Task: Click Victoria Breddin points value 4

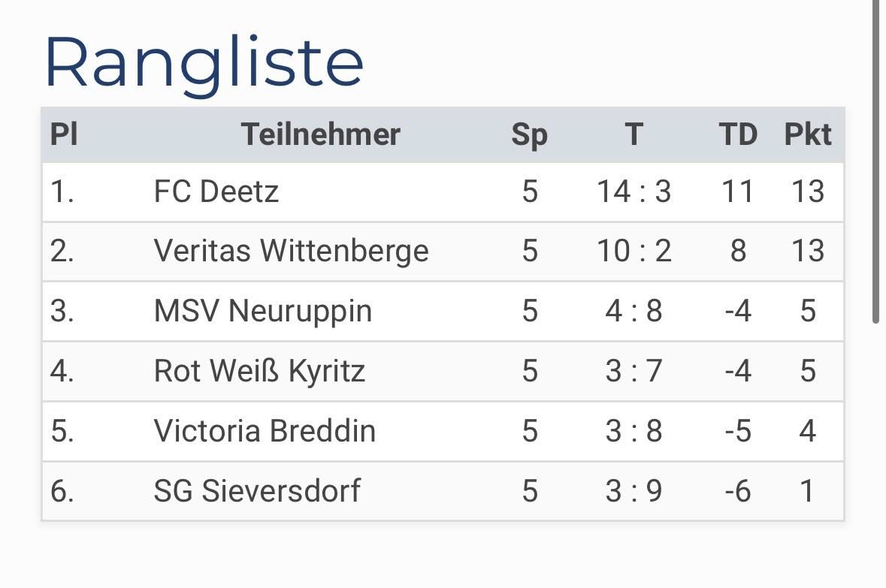Action: click(808, 431)
